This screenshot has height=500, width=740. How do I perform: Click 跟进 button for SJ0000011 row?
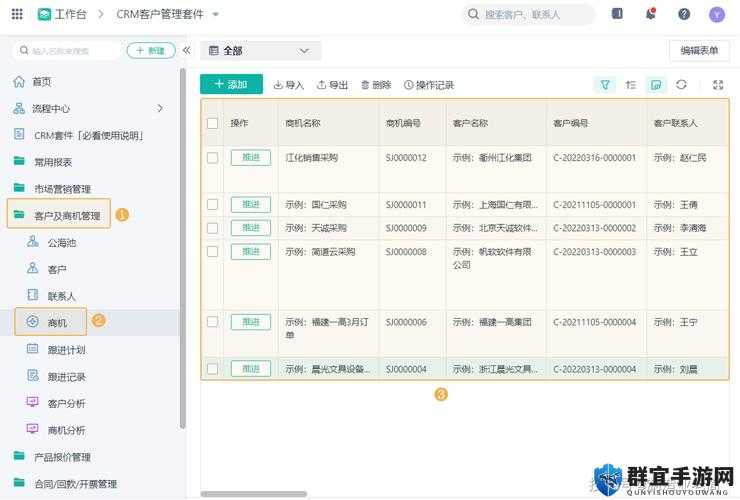(251, 204)
